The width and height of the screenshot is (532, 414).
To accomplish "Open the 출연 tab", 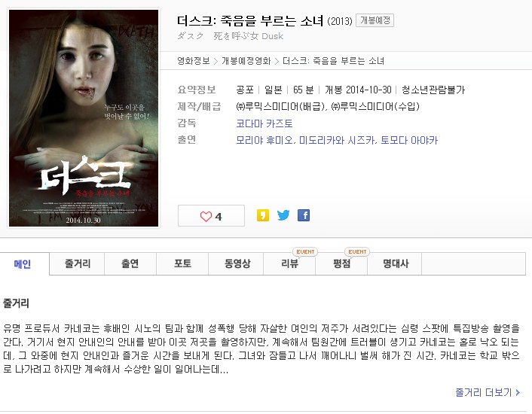I will [130, 263].
